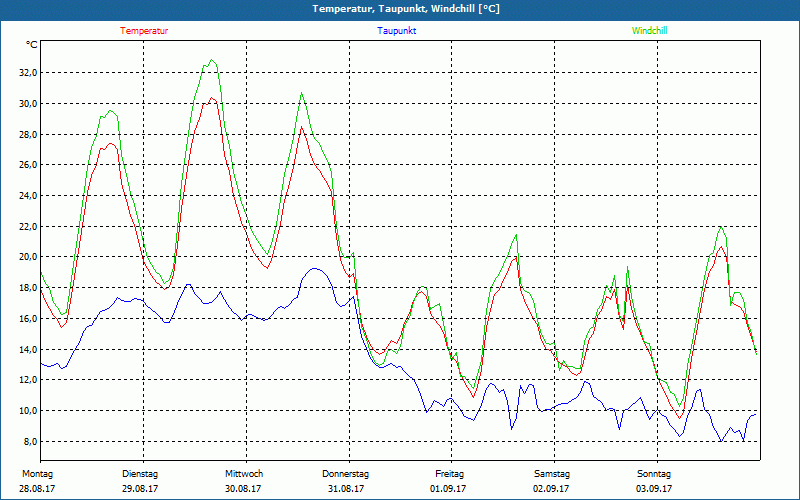Click the Mittwoch day label
The height and width of the screenshot is (500, 800).
click(244, 474)
